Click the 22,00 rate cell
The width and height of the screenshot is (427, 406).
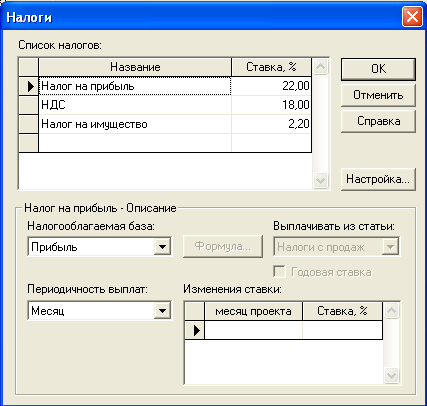pyautogui.click(x=271, y=86)
